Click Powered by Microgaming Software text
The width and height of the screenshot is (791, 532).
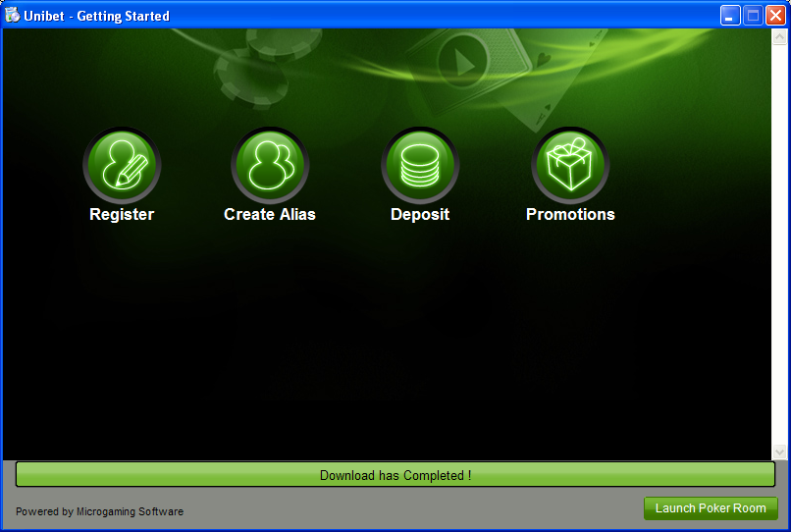point(99,511)
